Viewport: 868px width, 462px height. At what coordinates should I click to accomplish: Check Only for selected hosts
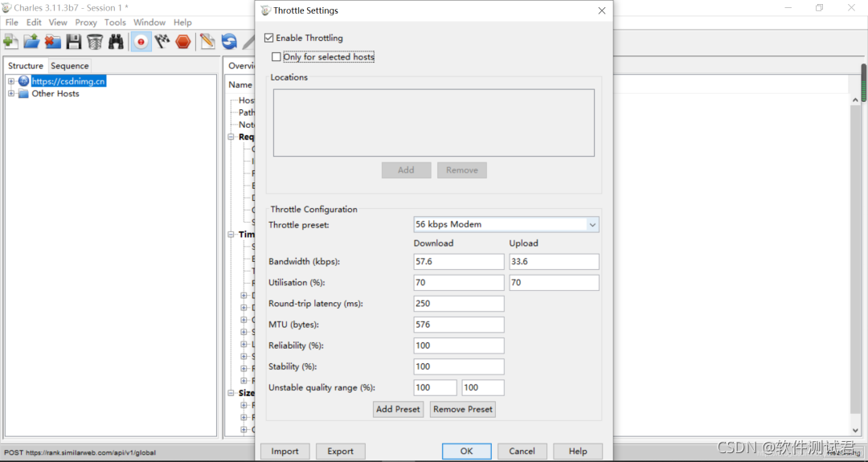pyautogui.click(x=276, y=56)
